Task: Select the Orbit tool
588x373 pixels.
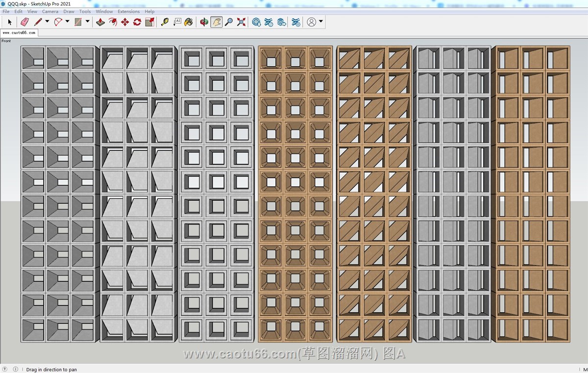Action: (204, 22)
